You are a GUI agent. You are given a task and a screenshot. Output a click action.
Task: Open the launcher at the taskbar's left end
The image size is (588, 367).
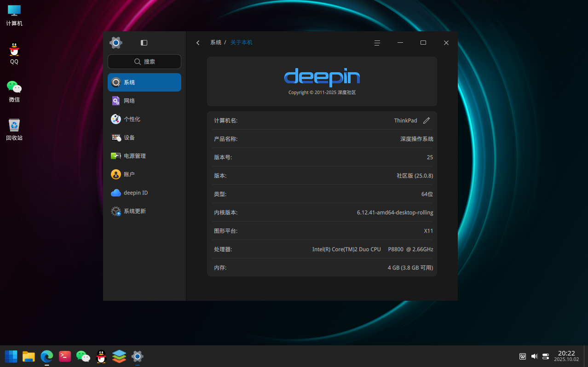click(x=11, y=356)
